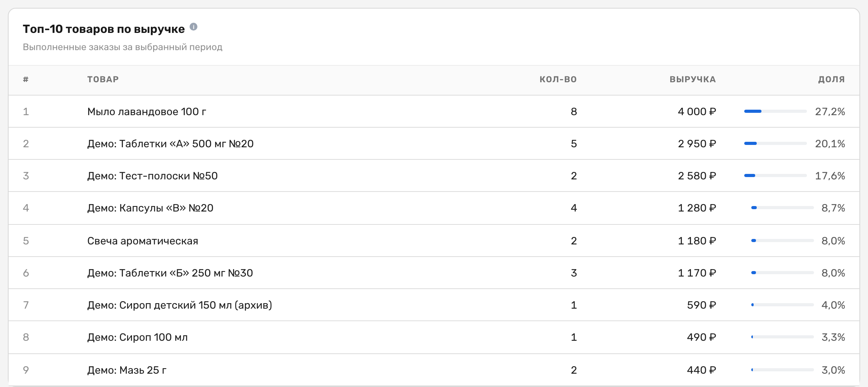Select Демо: Сироп детский 150 мл (архив)
The width and height of the screenshot is (868, 387).
[x=180, y=305]
